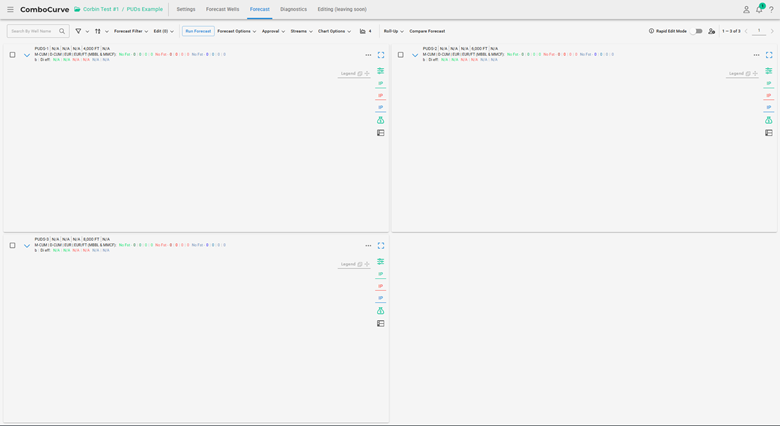The height and width of the screenshot is (426, 780).
Task: Open the help question mark icon
Action: [772, 9]
